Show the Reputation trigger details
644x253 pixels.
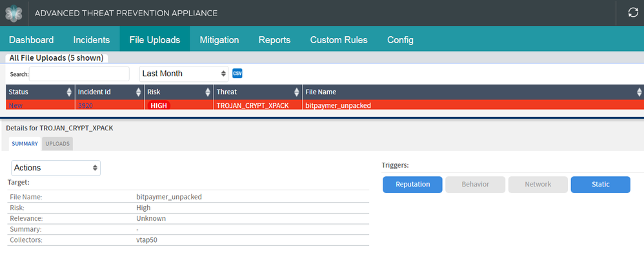(413, 185)
